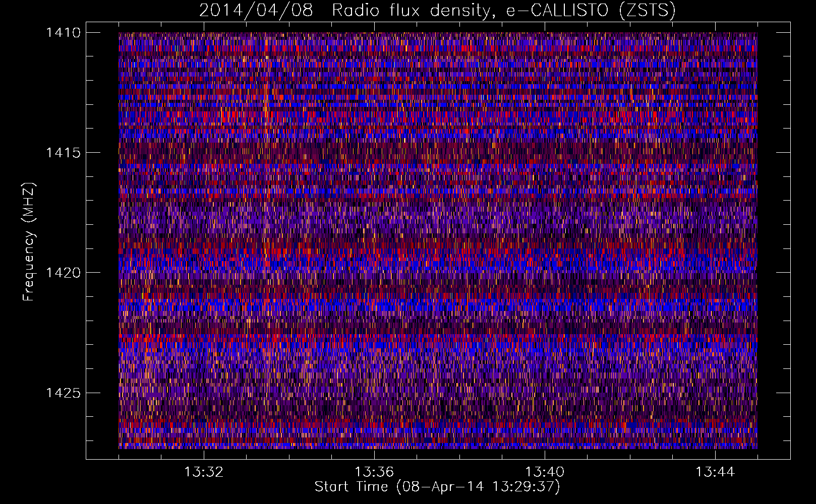Select the 1420 frequency tick label

[x=63, y=273]
